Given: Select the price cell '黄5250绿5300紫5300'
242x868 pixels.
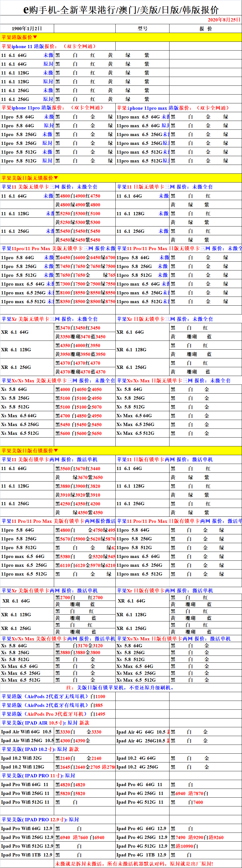Looking at the screenshot, I should [85, 222].
